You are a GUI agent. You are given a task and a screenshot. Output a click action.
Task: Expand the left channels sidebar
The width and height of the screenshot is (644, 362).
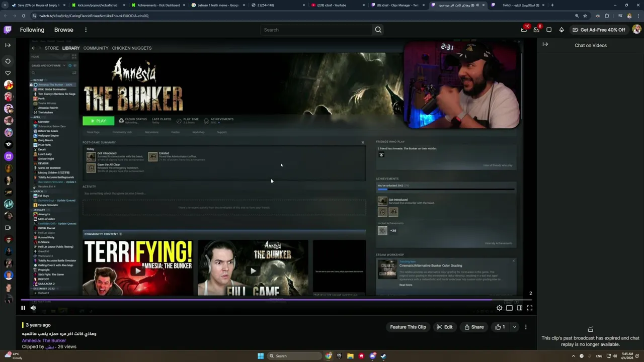coord(8,45)
